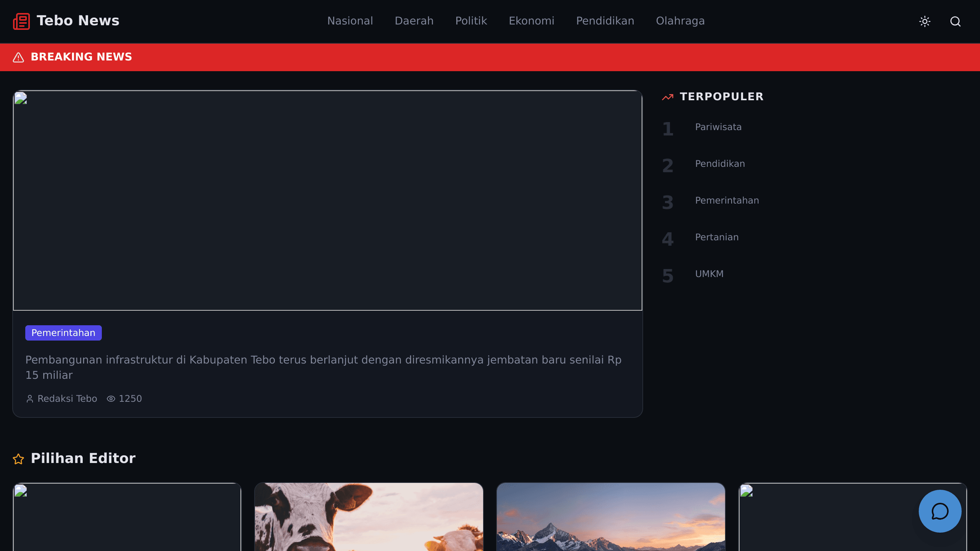The image size is (980, 551).
Task: Click the breaking news warning triangle icon
Action: click(18, 57)
